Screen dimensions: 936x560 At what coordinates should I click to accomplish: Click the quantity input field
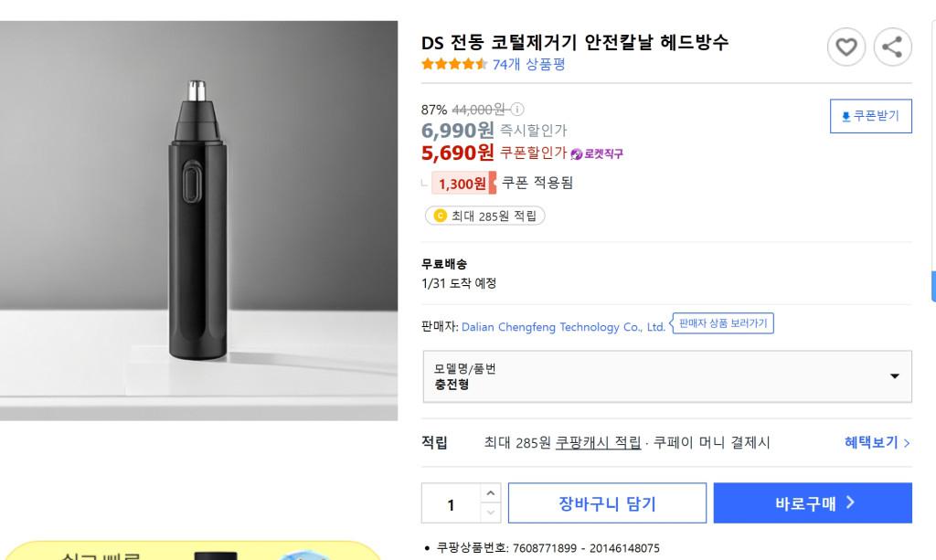[451, 504]
